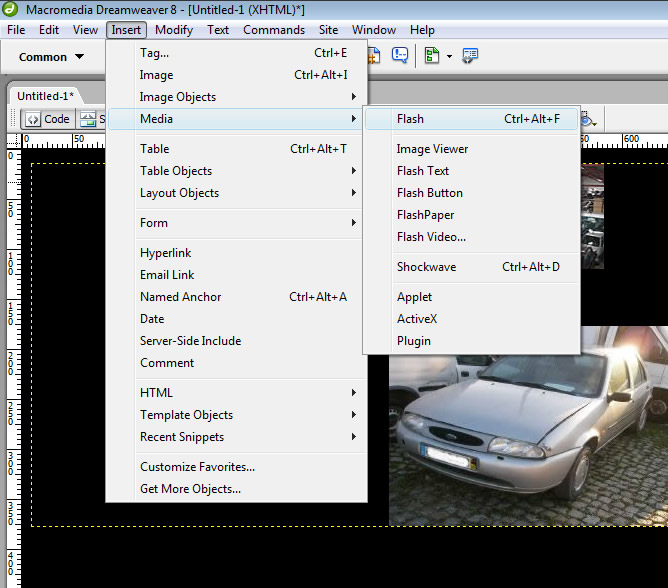668x588 pixels.
Task: Select Flash Video... in the Media submenu
Action: point(431,237)
